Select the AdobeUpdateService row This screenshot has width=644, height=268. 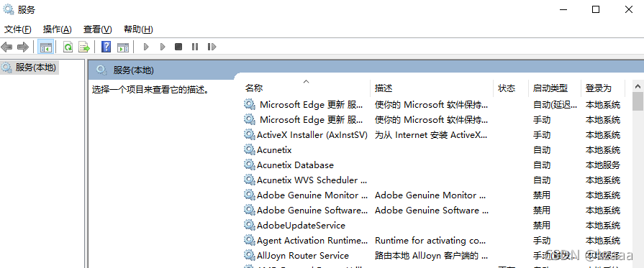pos(433,226)
